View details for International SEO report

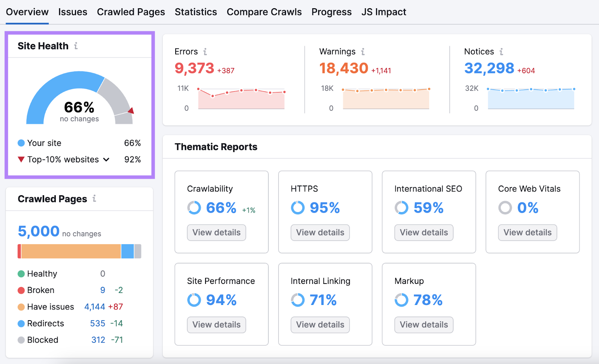[x=424, y=232]
